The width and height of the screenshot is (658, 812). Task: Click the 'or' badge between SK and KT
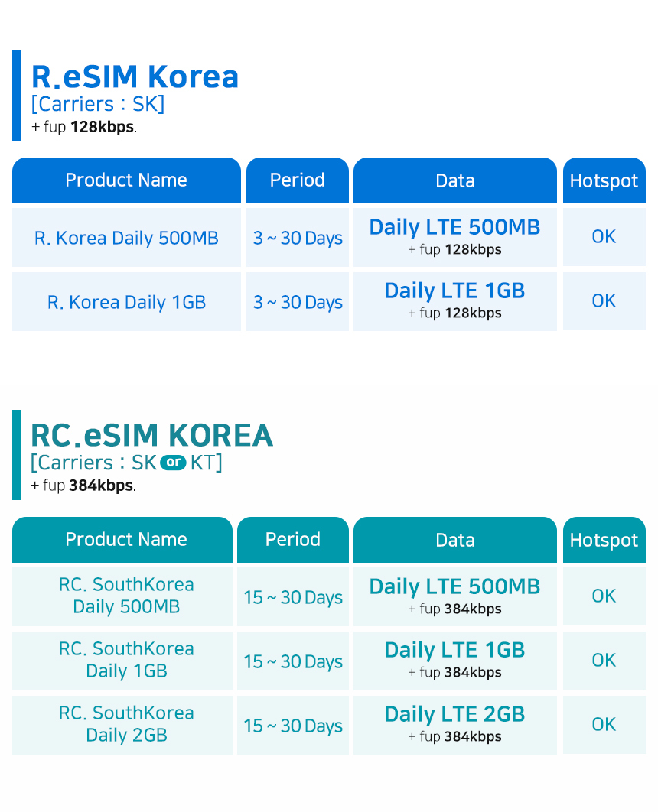tap(174, 463)
